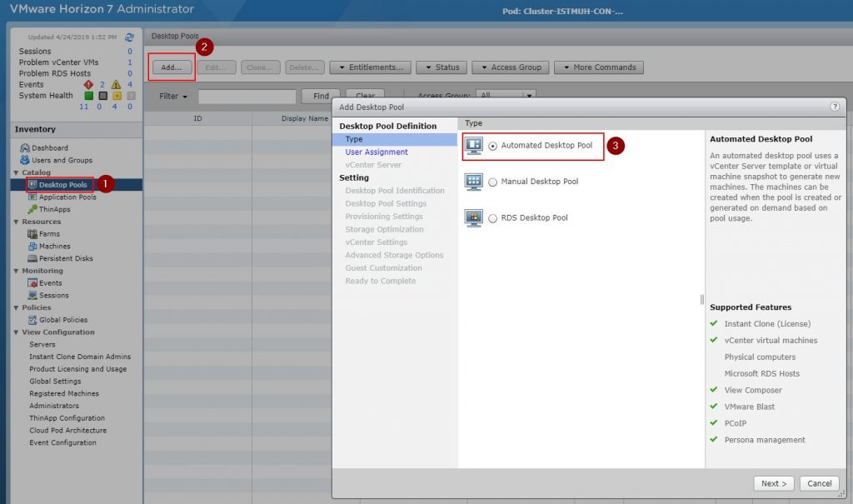Open Instant Clone Domain Admins
Image resolution: width=853 pixels, height=504 pixels.
pyautogui.click(x=80, y=357)
